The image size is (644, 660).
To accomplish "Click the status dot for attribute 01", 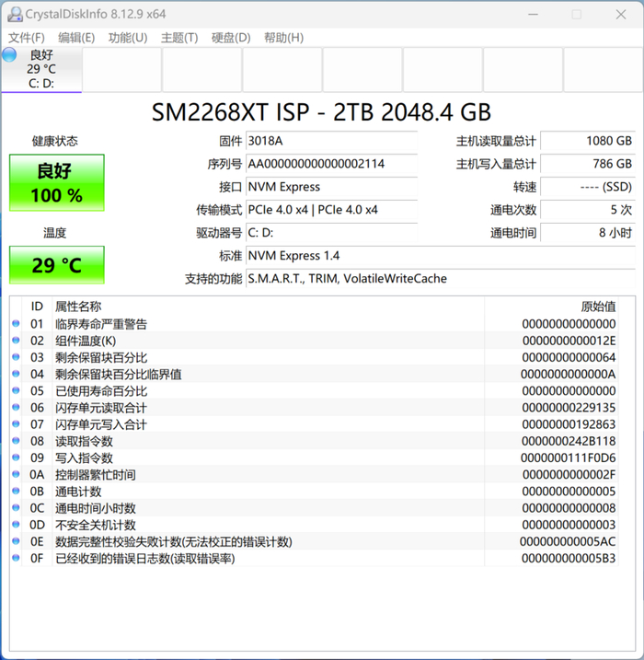I will click(x=16, y=323).
